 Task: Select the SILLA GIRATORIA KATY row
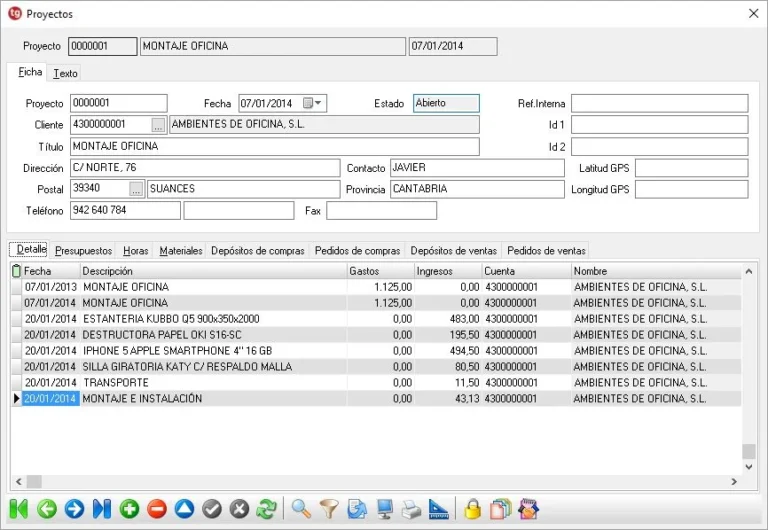376,367
